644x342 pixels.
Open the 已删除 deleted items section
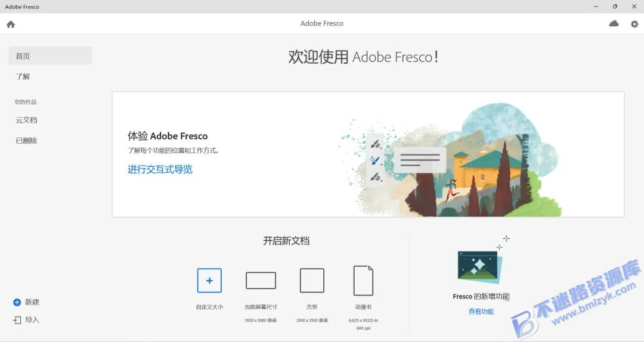pyautogui.click(x=27, y=141)
